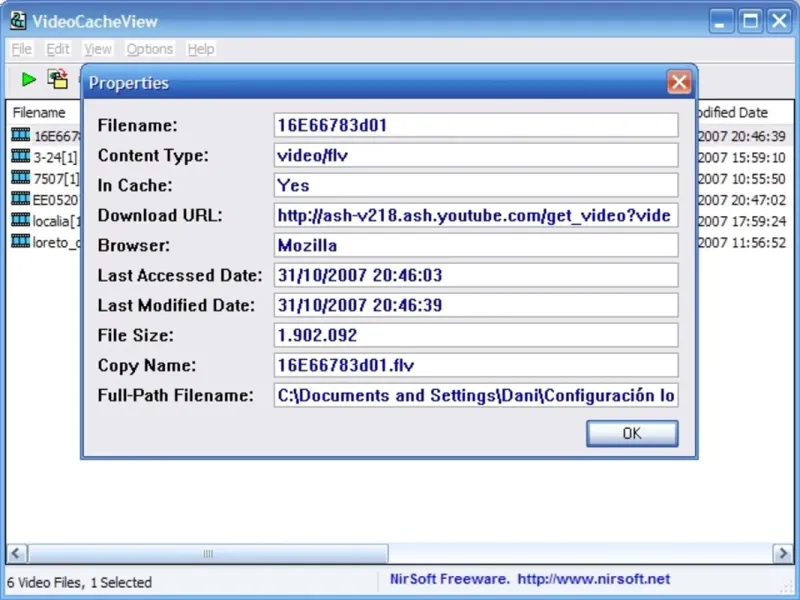This screenshot has height=600, width=800.
Task: Maximize the VideoCacheView window
Action: (751, 21)
